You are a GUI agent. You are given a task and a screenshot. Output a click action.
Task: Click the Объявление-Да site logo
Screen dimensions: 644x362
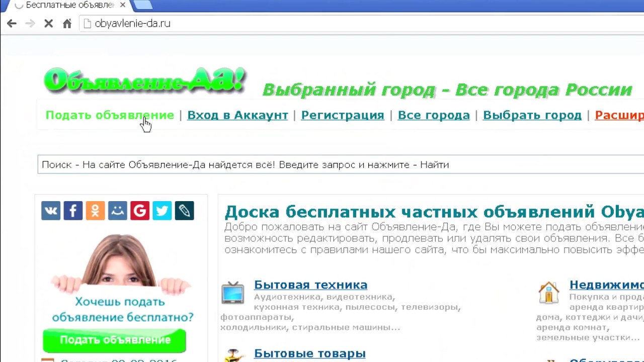click(145, 80)
